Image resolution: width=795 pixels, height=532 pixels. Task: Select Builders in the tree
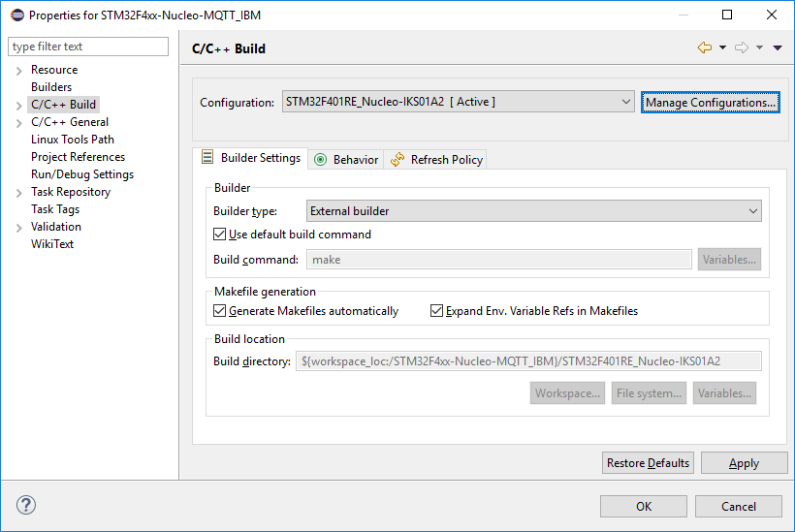(x=51, y=87)
